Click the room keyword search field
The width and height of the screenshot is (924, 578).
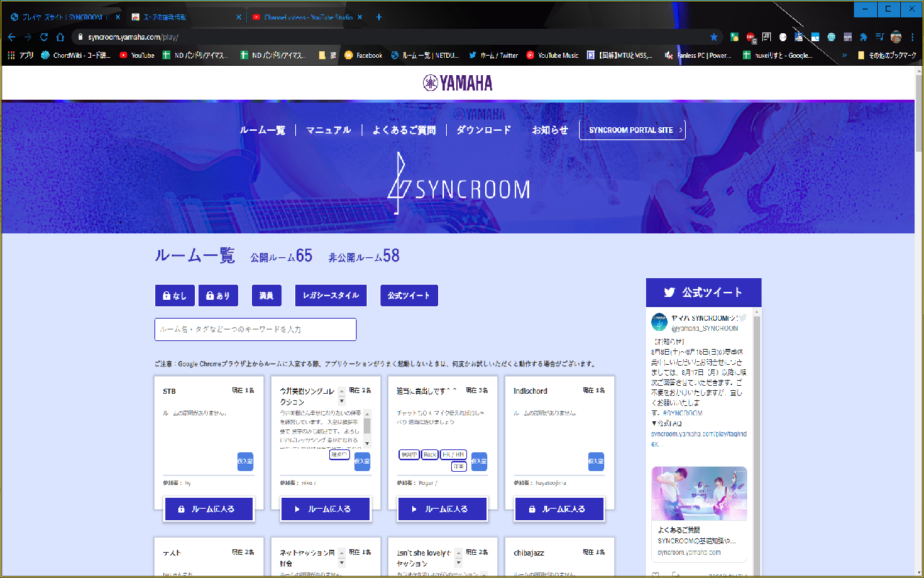(x=256, y=329)
